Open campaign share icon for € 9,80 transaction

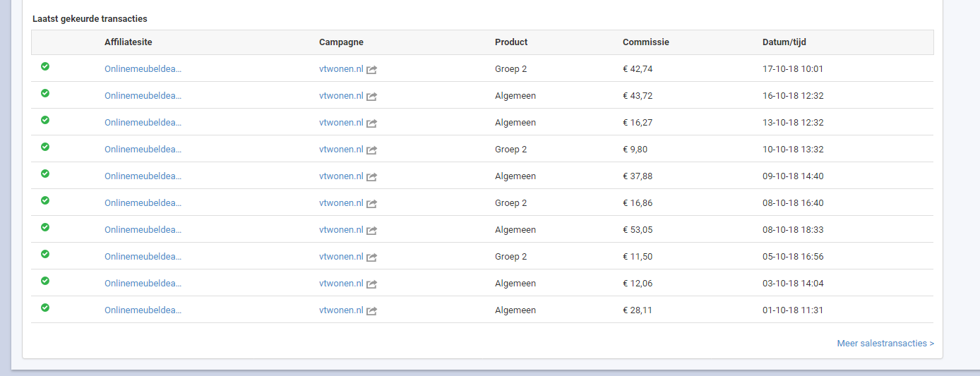point(372,150)
